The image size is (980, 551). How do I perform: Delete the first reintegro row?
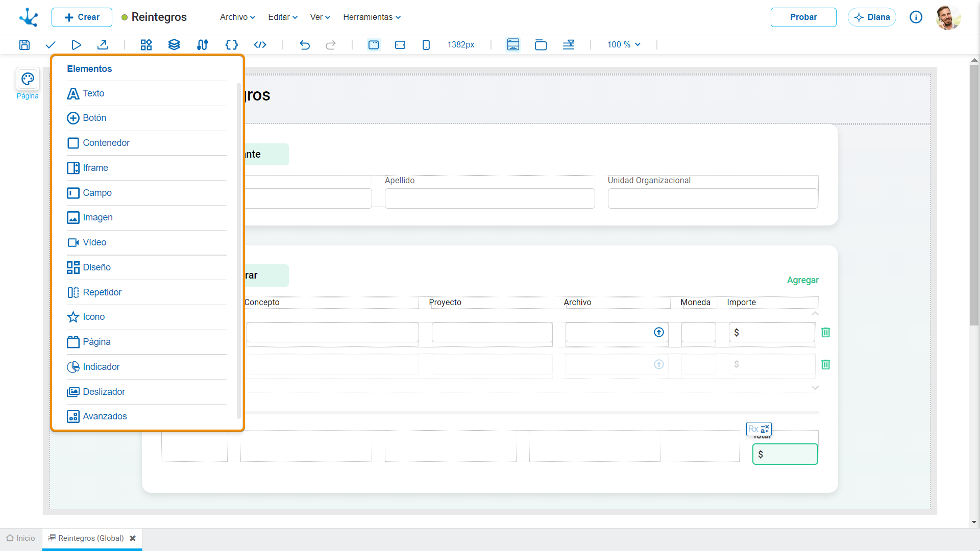pos(825,333)
